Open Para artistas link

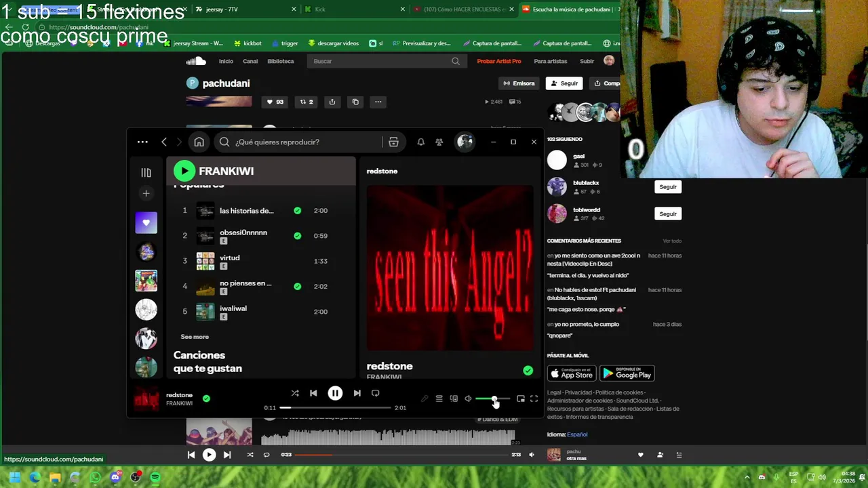(x=551, y=61)
